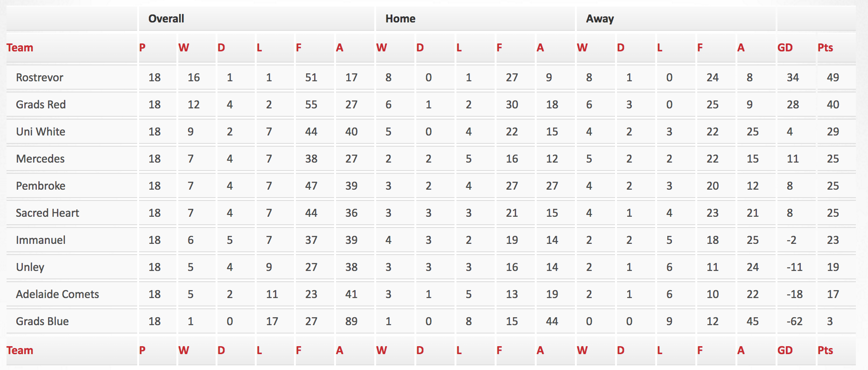The image size is (868, 370).
Task: Sort by the GD header at top
Action: pyautogui.click(x=785, y=48)
